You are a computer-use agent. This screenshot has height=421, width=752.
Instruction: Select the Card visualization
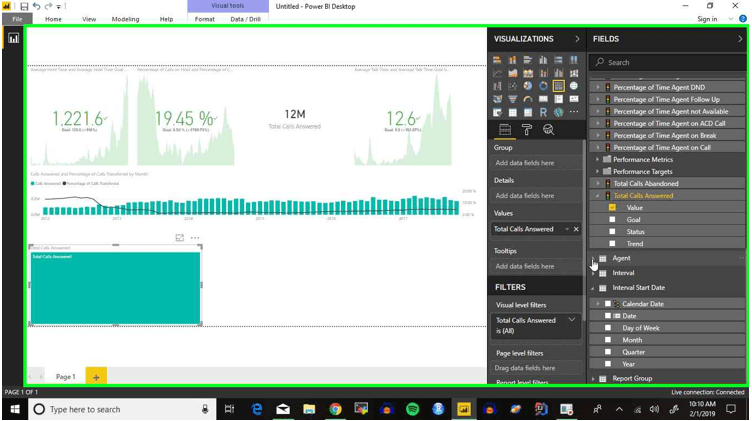click(x=543, y=99)
